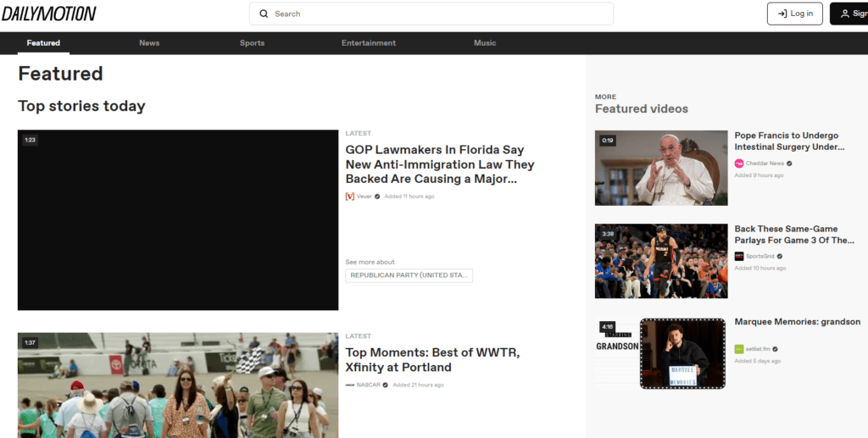Open Top Moments: Best of WWTR title
The height and width of the screenshot is (438, 868).
432,359
